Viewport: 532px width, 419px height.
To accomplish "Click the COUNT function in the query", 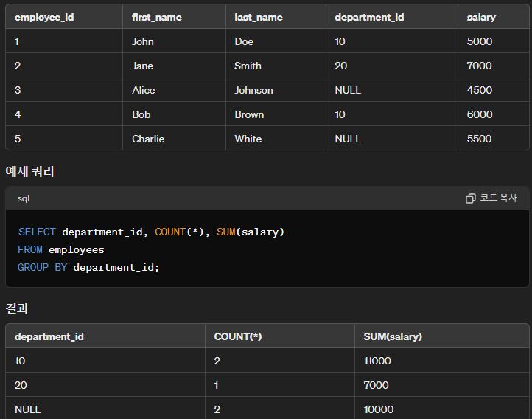I will [x=170, y=232].
